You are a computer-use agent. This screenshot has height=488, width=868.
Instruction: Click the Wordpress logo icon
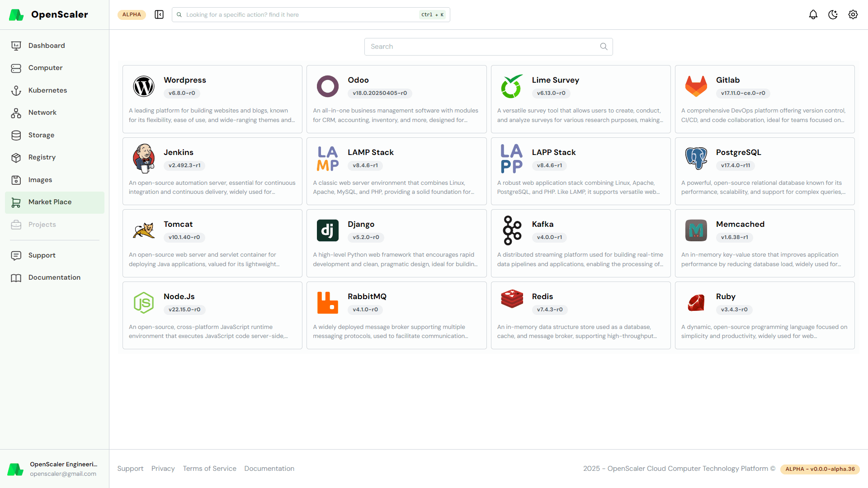(144, 86)
